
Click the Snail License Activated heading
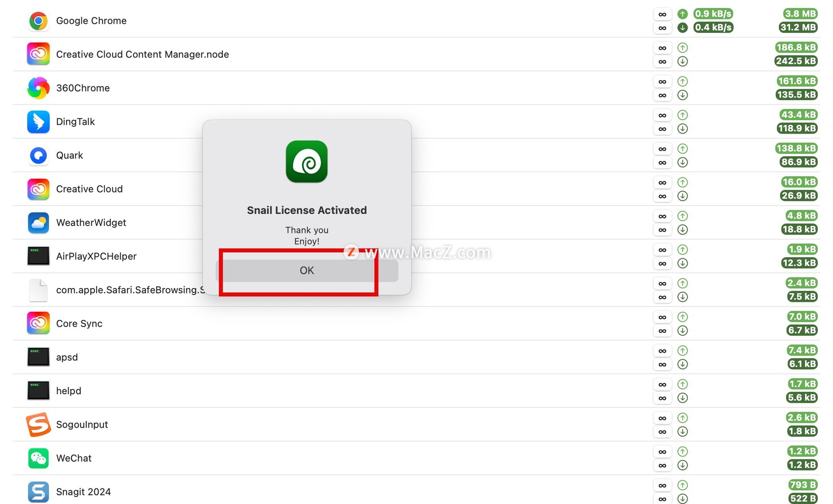(307, 210)
